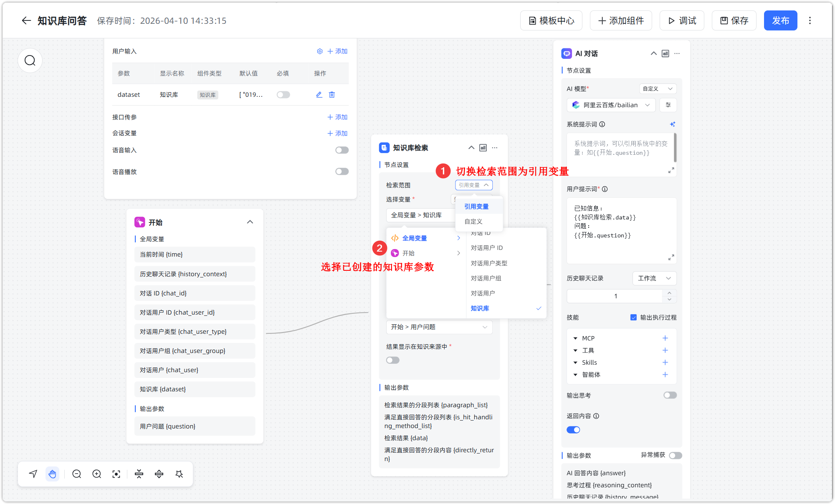This screenshot has height=504, width=835.
Task: Open model parameter settings sliders icon
Action: (668, 105)
